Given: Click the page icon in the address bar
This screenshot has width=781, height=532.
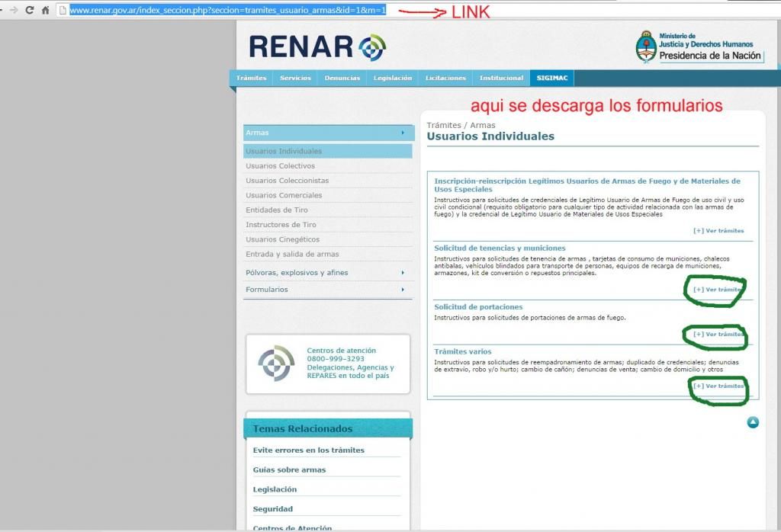Looking at the screenshot, I should coord(63,10).
